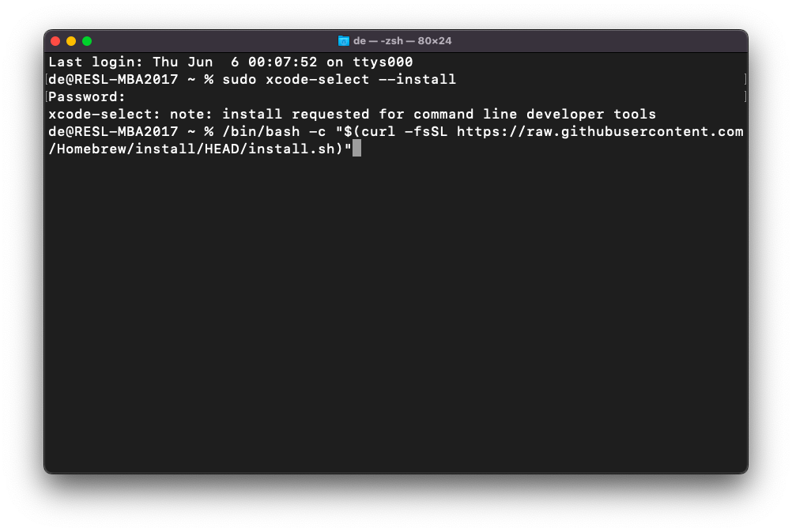Viewport: 792px width, 532px height.
Task: Click the yellow minimize traffic light
Action: tap(71, 40)
